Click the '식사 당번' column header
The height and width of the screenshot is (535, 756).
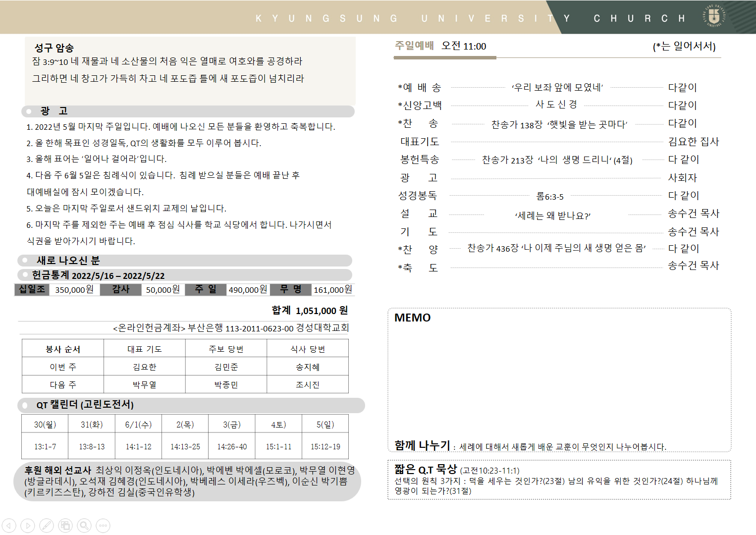pyautogui.click(x=308, y=349)
